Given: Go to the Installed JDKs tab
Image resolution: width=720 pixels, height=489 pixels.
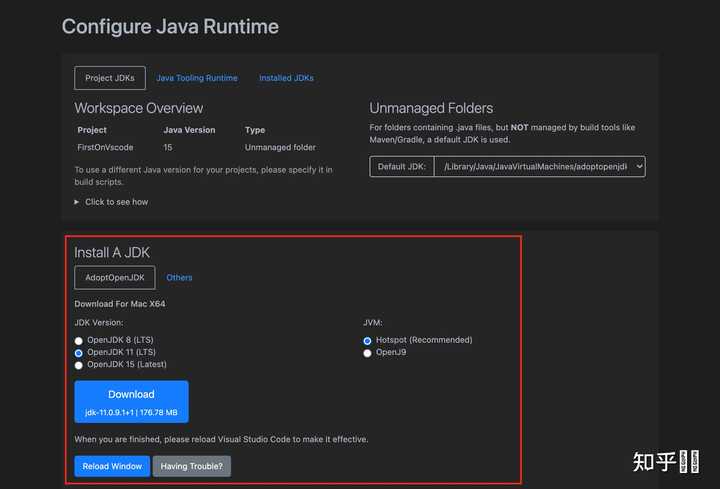Looking at the screenshot, I should [286, 78].
